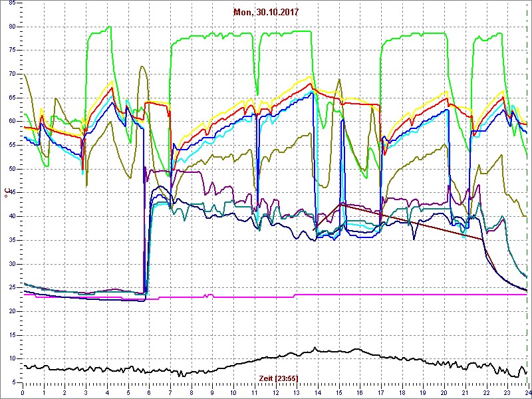Select the 40 value on temperature axis

click(x=13, y=217)
